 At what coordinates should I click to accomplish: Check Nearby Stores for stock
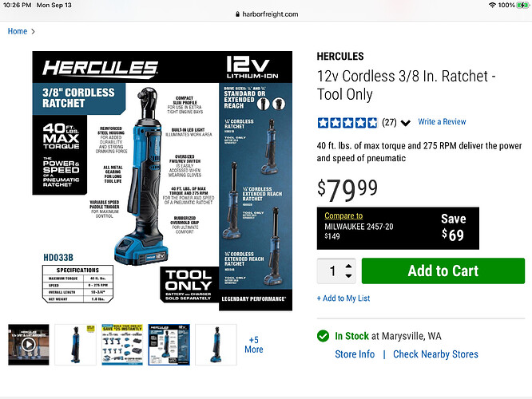(435, 354)
